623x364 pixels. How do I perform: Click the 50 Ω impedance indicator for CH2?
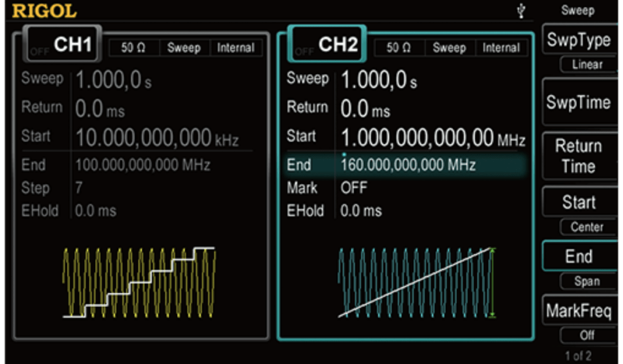tap(399, 47)
